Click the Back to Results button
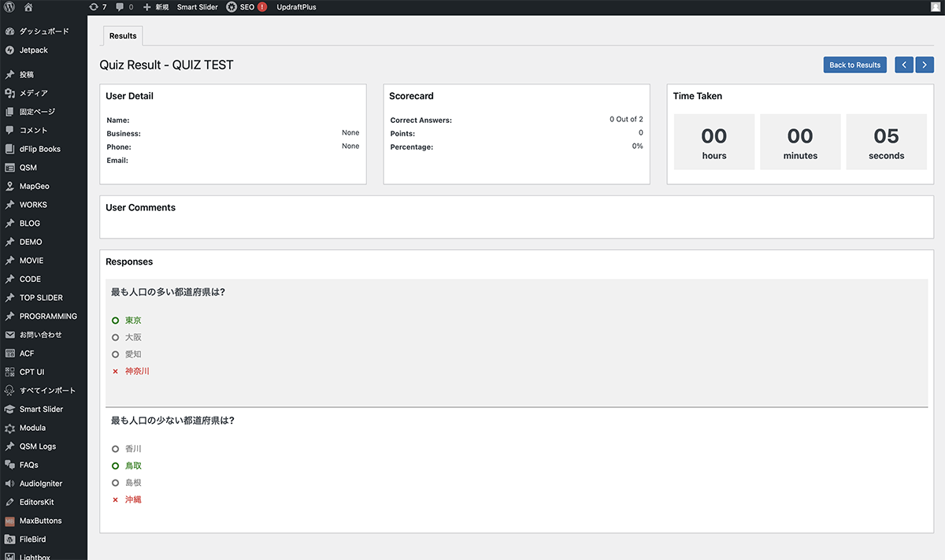 coord(854,65)
